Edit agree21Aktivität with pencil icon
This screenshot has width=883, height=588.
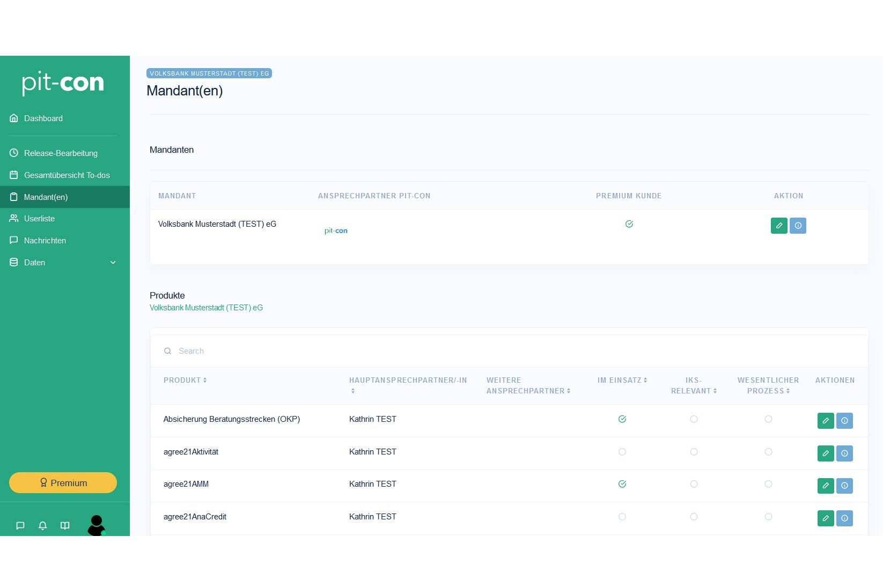tap(826, 453)
